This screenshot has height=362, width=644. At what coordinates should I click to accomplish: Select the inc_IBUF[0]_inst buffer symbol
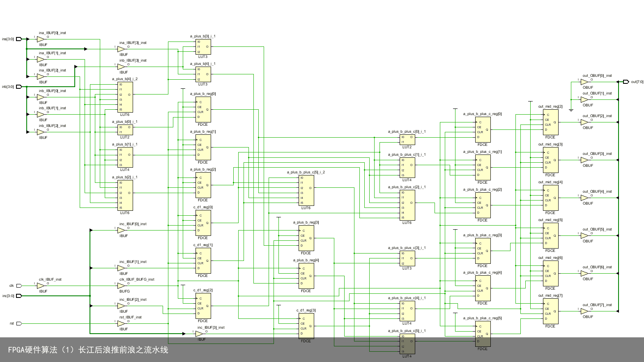[x=121, y=230]
